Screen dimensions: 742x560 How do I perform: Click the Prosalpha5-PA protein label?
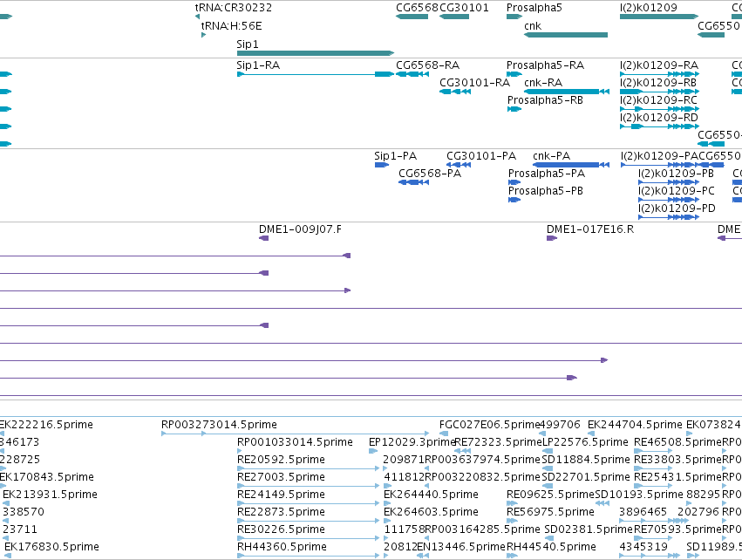tap(547, 174)
